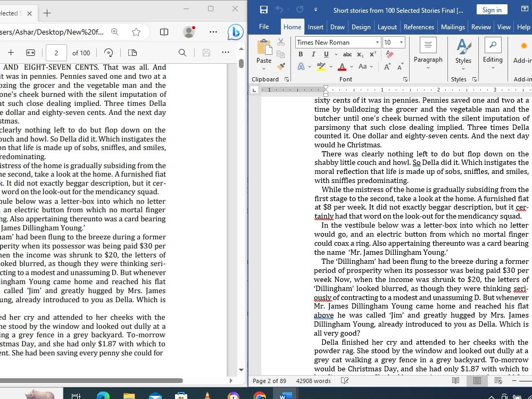532x399 pixels.
Task: Add page to favorites star icon
Action: tap(136, 32)
